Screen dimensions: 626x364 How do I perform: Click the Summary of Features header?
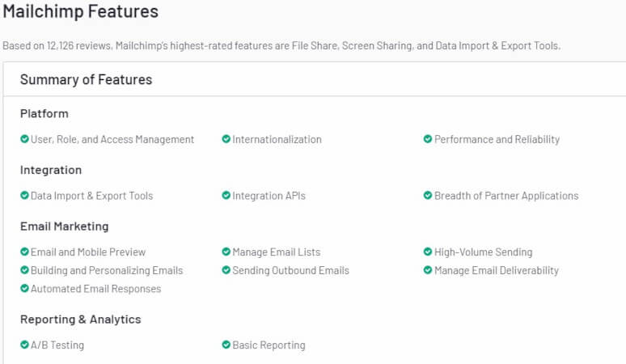pos(86,79)
